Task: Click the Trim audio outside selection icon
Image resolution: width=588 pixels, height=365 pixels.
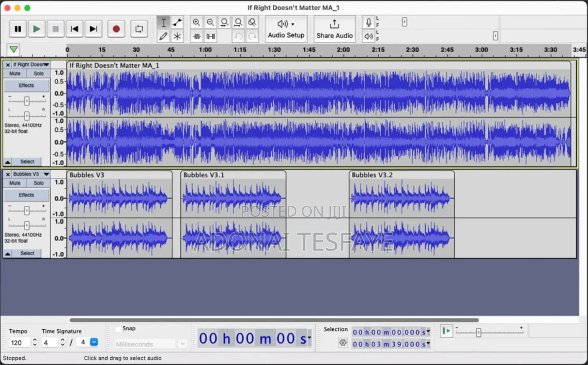Action: point(197,36)
